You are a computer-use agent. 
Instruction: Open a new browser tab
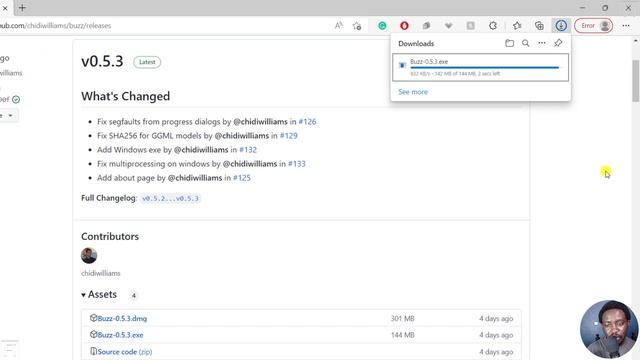point(22,8)
